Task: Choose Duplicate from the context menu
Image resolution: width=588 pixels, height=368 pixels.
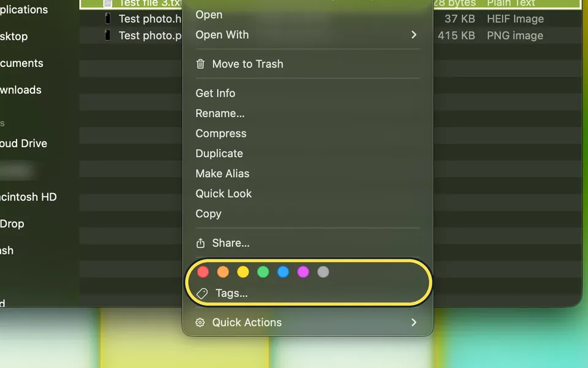Action: pos(307,153)
